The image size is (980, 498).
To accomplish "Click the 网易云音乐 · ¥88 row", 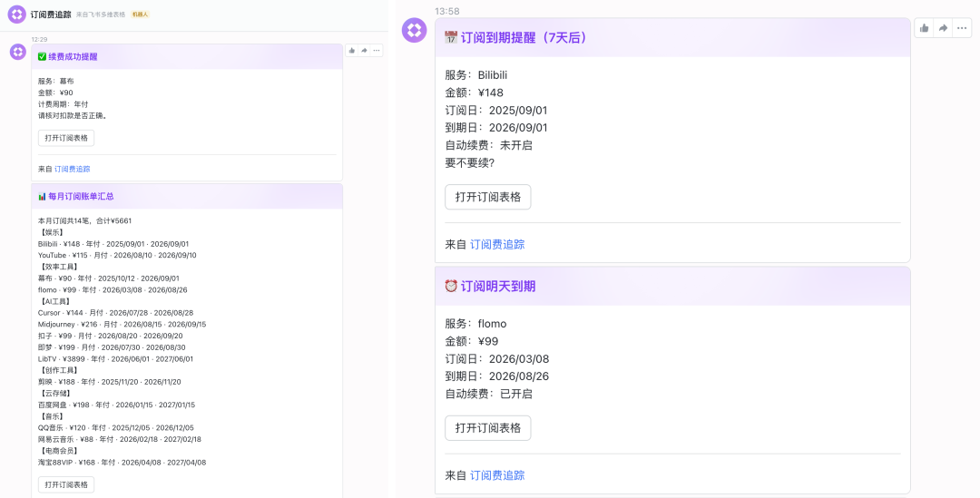I will 120,439.
